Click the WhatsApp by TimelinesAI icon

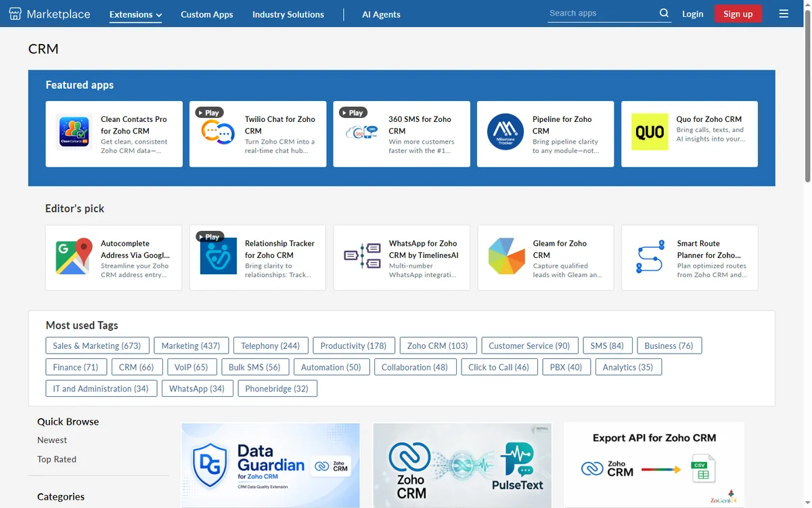(x=362, y=256)
